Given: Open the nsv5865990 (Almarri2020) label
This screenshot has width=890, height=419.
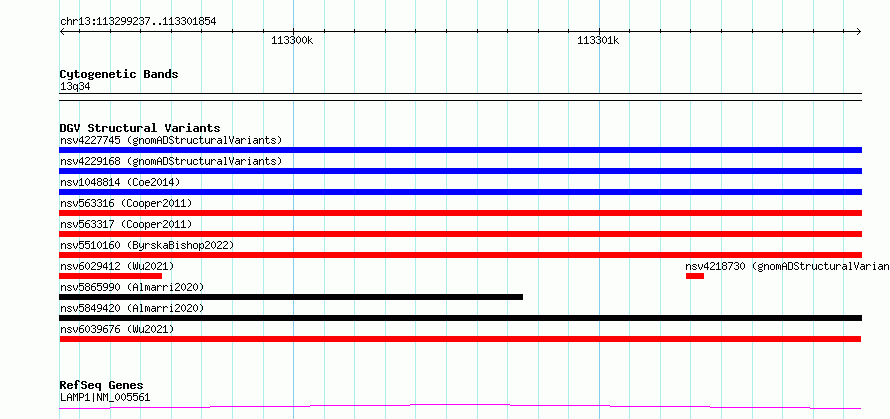Looking at the screenshot, I should [132, 287].
